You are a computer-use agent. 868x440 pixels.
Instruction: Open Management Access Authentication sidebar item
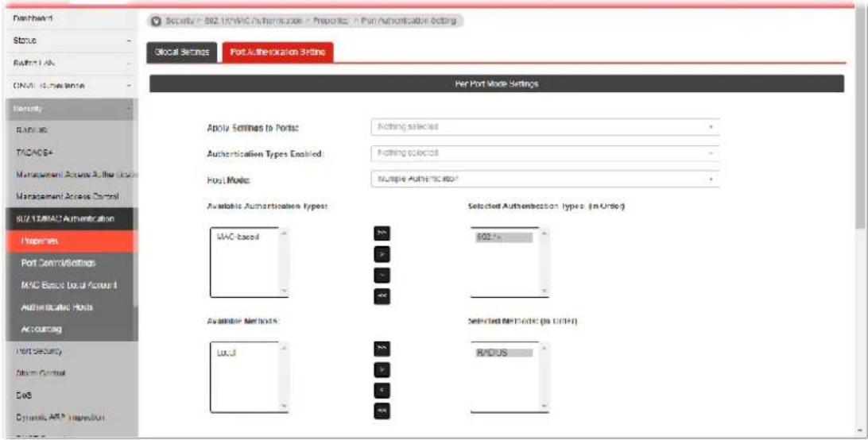71,175
